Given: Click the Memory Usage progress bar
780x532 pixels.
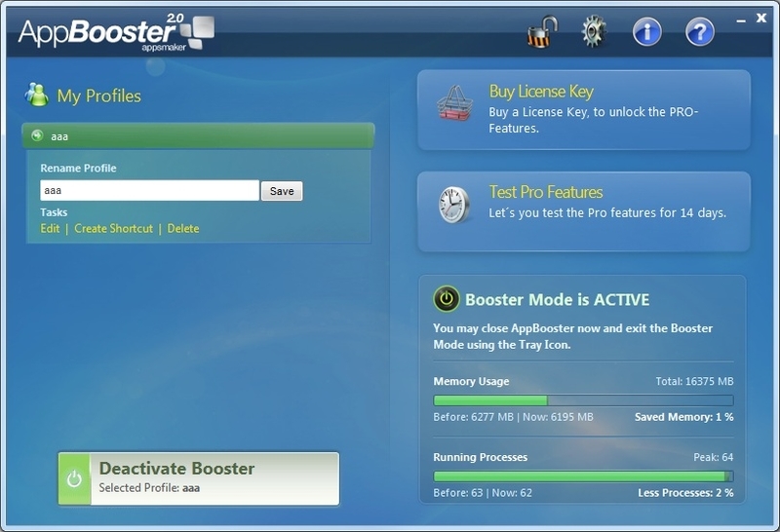Looking at the screenshot, I should pos(583,400).
